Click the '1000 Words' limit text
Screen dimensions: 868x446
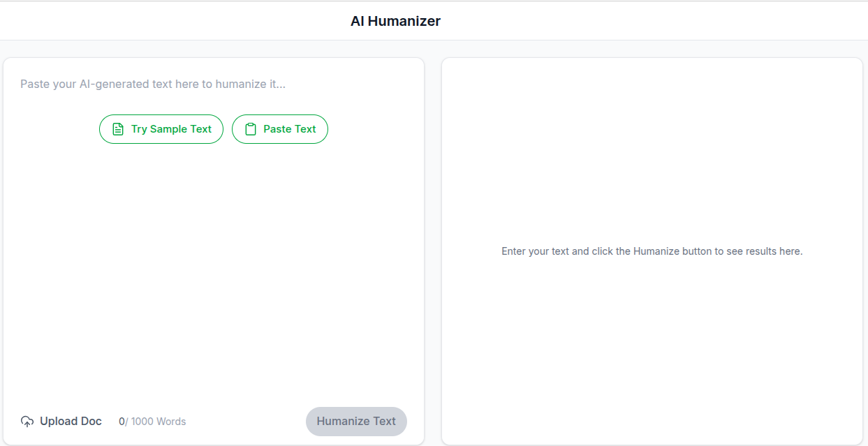(159, 422)
